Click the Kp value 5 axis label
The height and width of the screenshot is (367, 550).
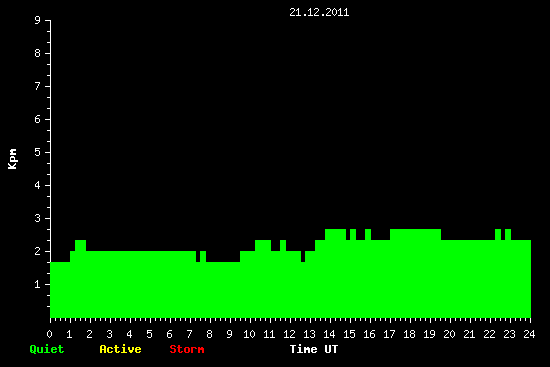pyautogui.click(x=38, y=152)
